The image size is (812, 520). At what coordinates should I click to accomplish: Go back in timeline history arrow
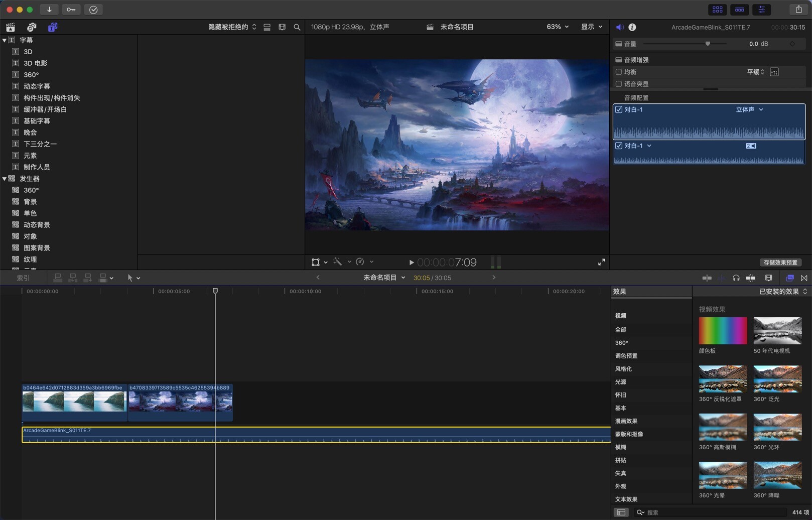318,278
